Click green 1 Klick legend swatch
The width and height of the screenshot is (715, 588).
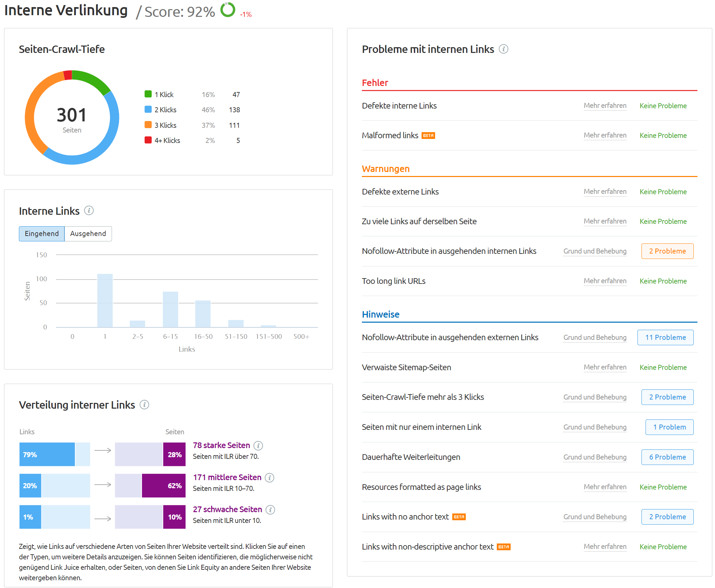148,94
